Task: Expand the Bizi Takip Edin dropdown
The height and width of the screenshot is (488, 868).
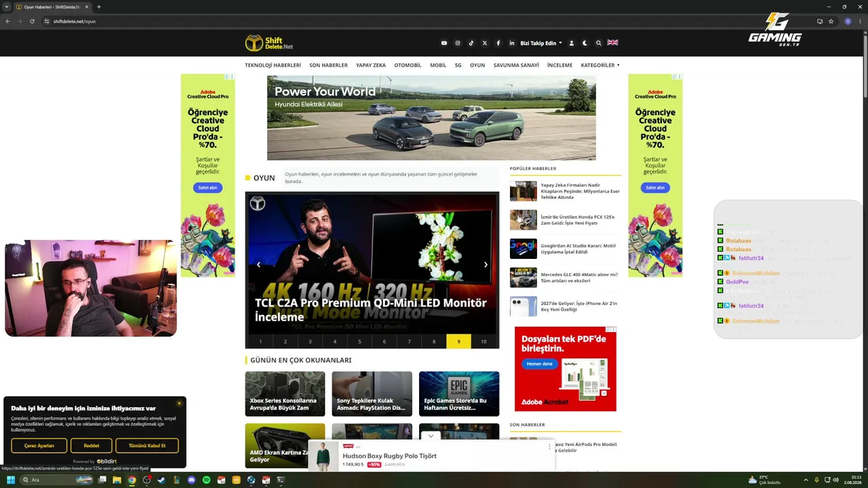Action: (x=541, y=43)
